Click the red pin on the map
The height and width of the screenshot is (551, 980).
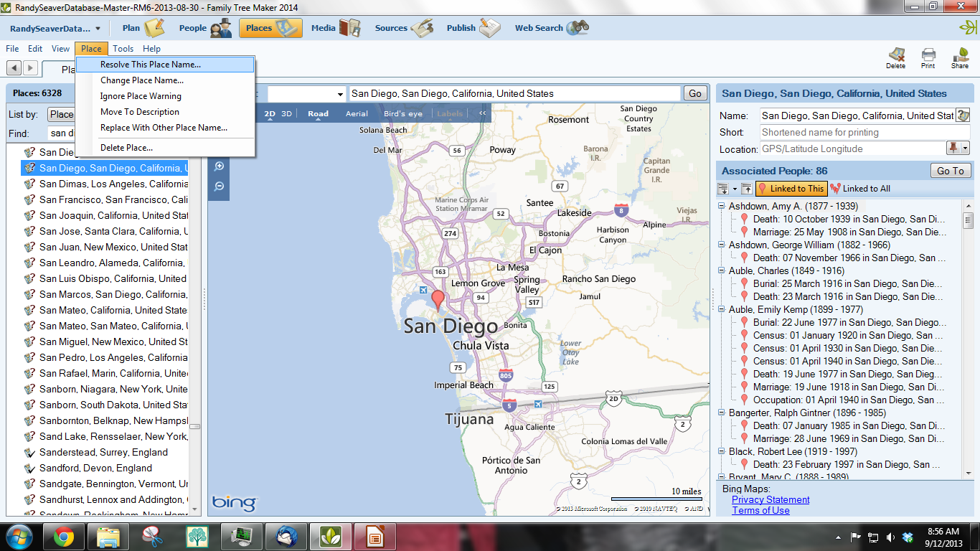(x=437, y=300)
